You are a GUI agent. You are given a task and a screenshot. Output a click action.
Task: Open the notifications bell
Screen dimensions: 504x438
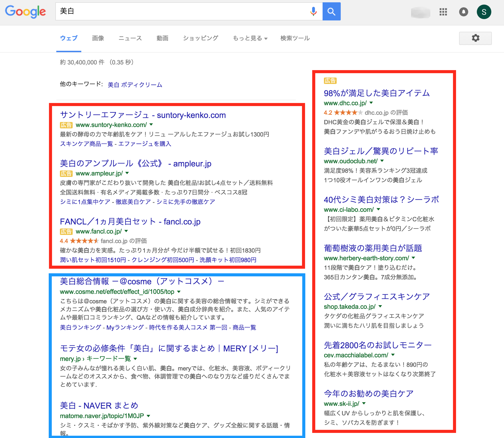pos(463,12)
